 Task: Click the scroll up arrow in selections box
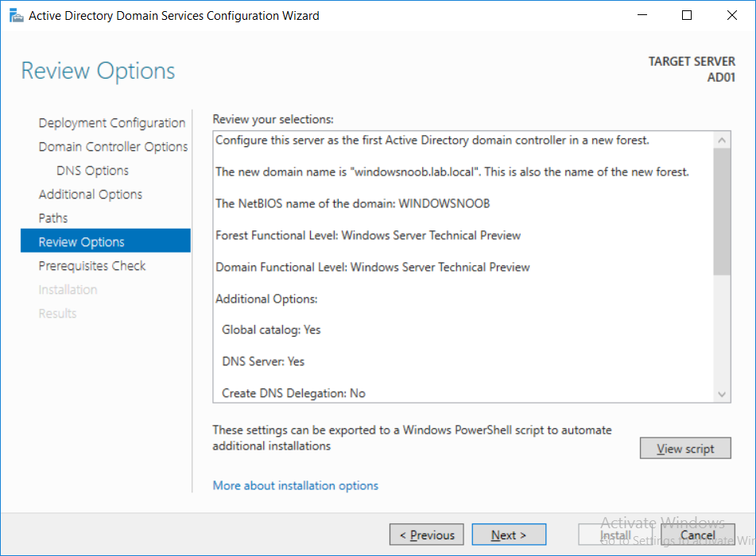point(722,141)
